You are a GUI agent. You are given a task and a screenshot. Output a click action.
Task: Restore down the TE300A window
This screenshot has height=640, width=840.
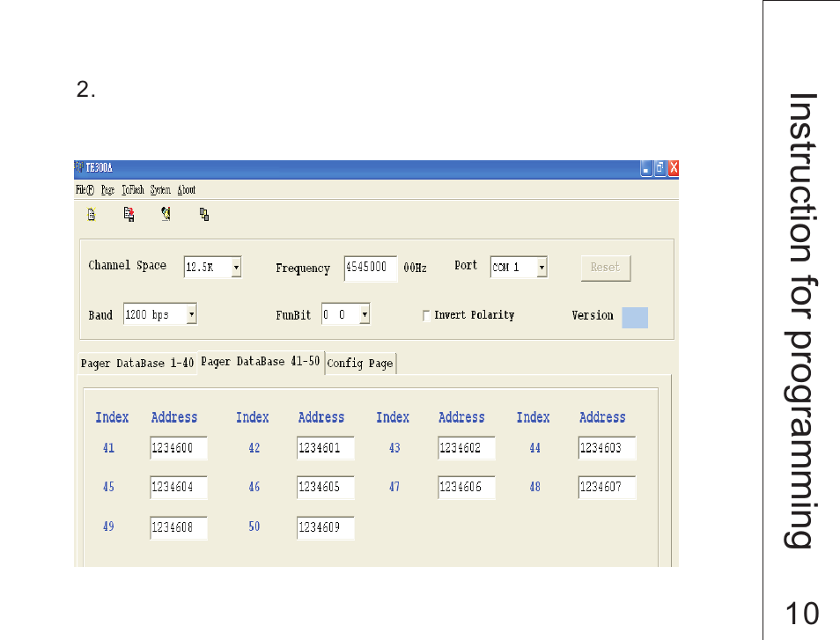coord(660,169)
